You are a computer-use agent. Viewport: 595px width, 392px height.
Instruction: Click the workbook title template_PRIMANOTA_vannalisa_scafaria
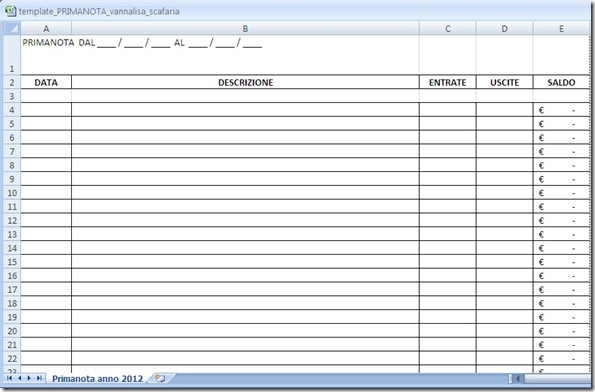click(x=99, y=11)
